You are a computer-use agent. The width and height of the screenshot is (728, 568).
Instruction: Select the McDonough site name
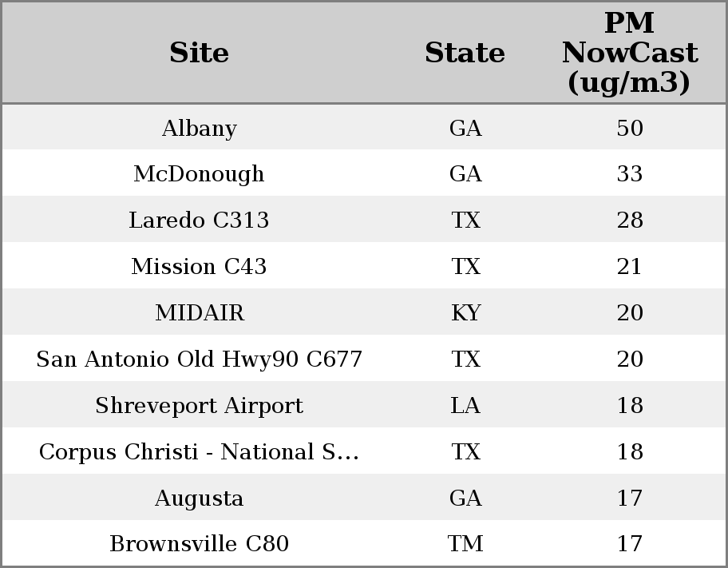[x=199, y=174]
